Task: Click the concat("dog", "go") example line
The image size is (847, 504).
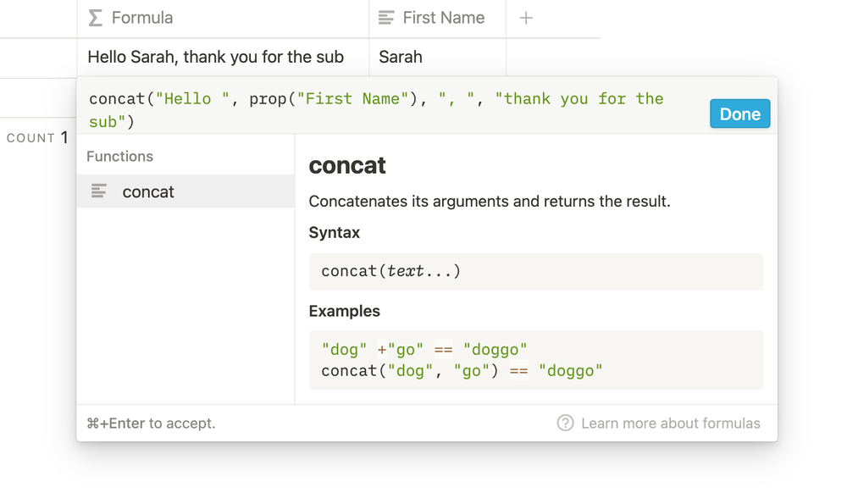Action: point(462,371)
